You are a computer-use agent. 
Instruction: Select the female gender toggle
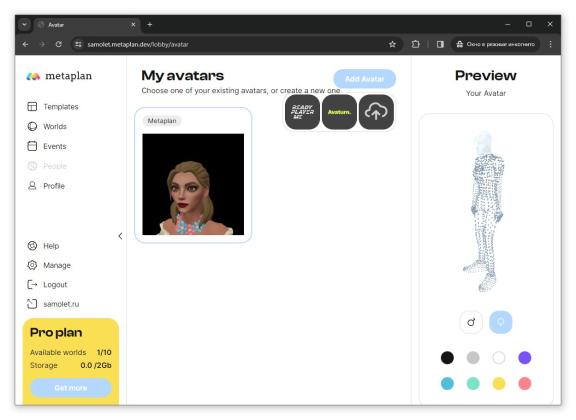500,322
